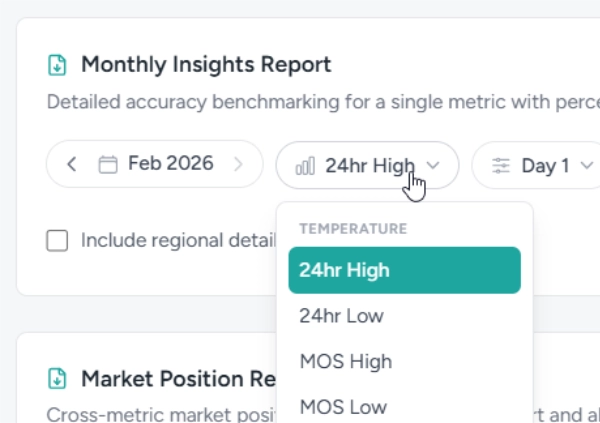This screenshot has height=423, width=600.
Task: Open the Day 1 selector label
Action: pos(545,166)
